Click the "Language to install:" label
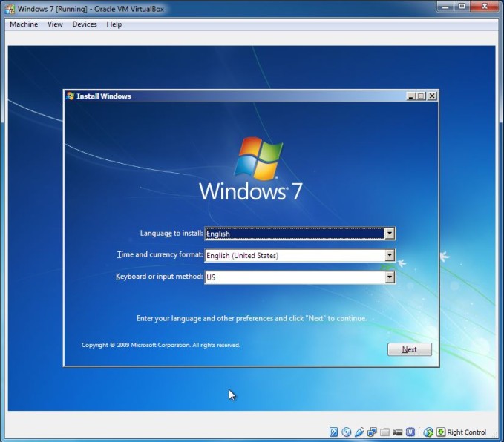The height and width of the screenshot is (442, 504). click(x=171, y=233)
